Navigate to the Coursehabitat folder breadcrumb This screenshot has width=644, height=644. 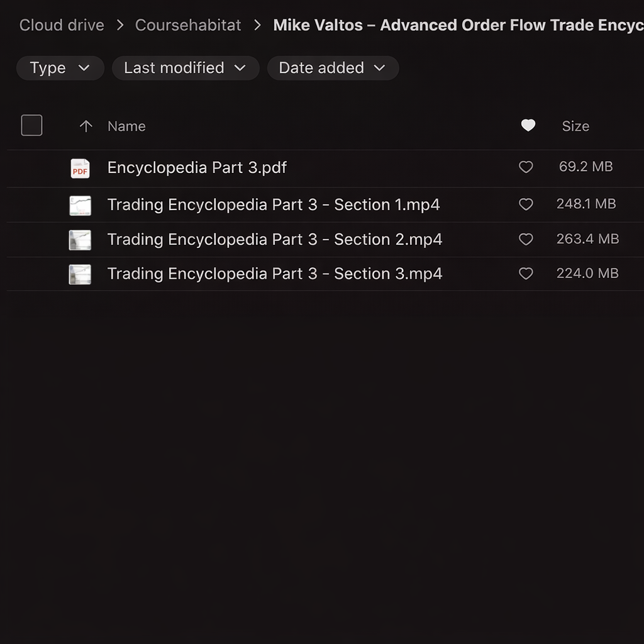188,25
